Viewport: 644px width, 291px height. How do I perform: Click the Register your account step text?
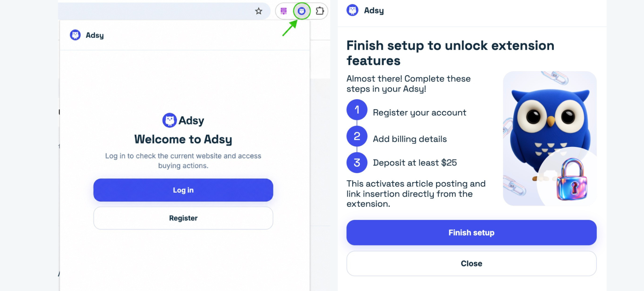[x=419, y=113]
